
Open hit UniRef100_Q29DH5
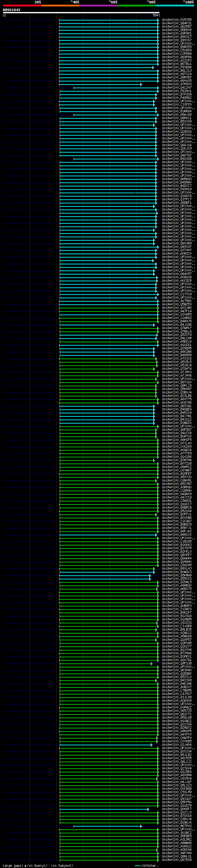(x=177, y=349)
